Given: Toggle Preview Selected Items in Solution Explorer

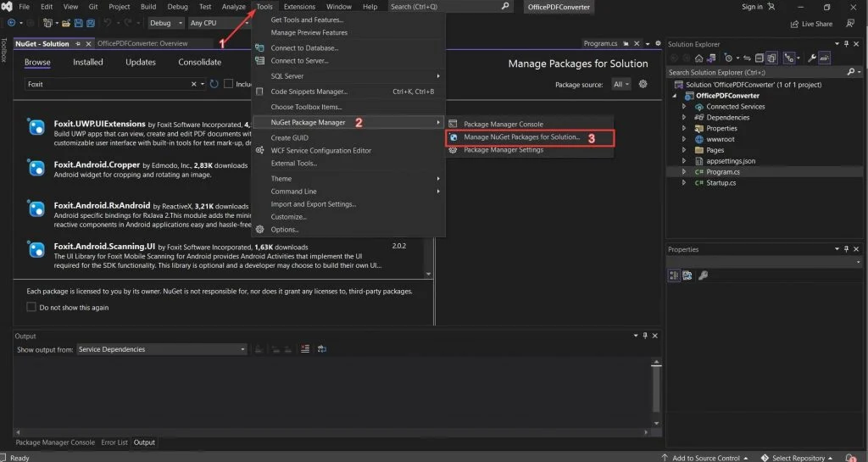Looking at the screenshot, I should click(824, 58).
